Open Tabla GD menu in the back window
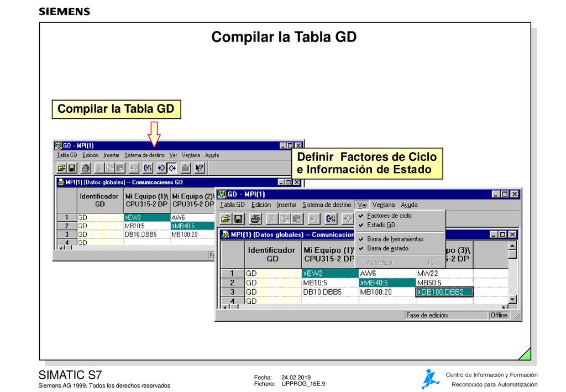This screenshot has width=566, height=392. (67, 155)
